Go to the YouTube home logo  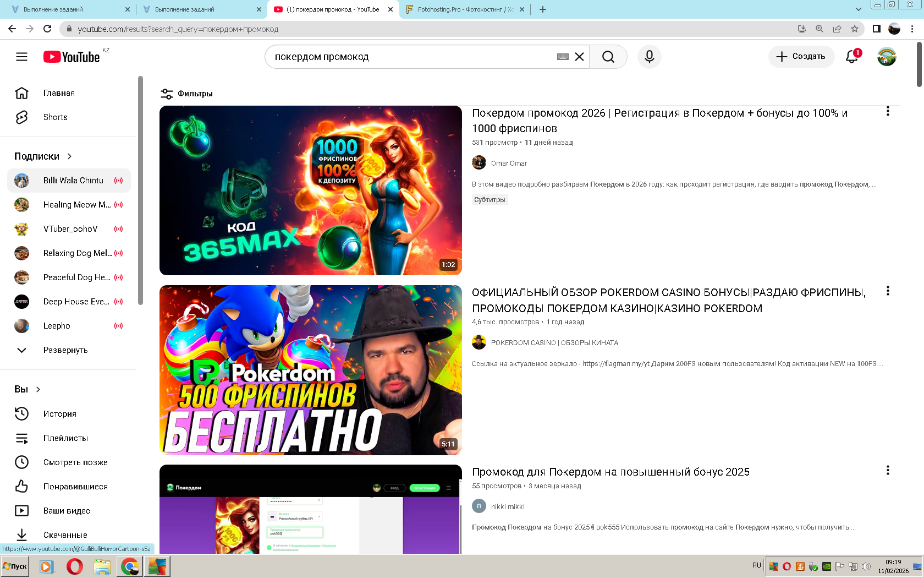(71, 57)
